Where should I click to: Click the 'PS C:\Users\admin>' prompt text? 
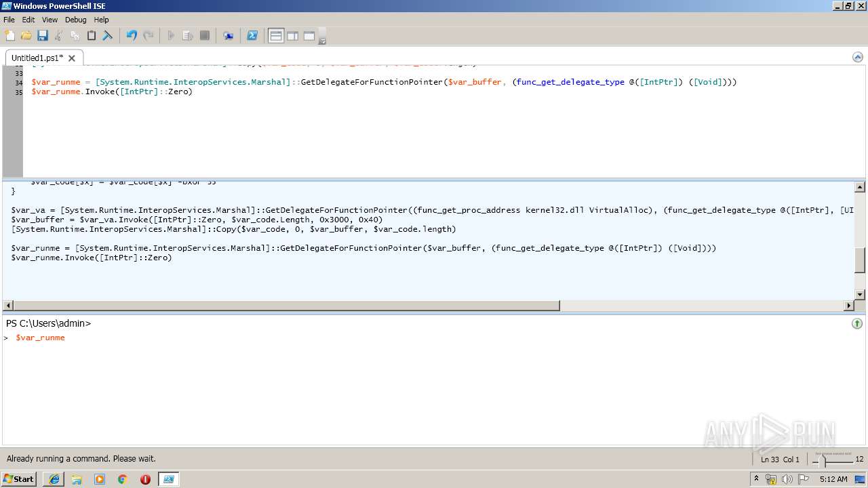[x=48, y=323]
